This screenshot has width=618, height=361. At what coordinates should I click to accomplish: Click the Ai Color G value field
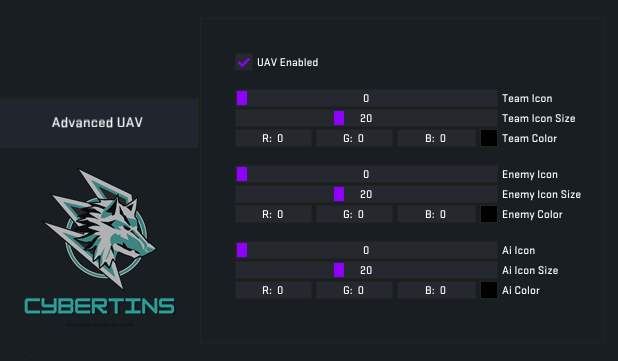(354, 290)
